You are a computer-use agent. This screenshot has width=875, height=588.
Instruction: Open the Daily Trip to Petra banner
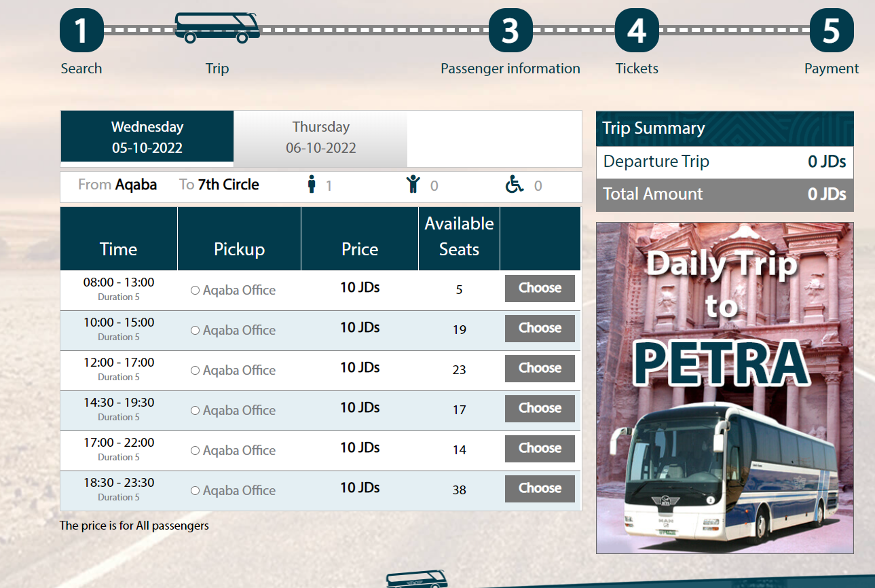(725, 388)
